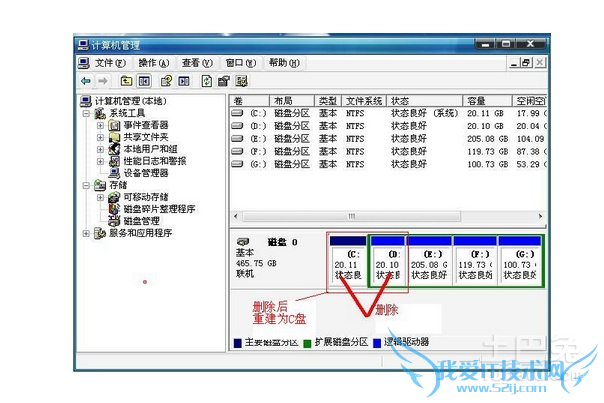
Task: Open the 查看(V) menu
Action: click(x=197, y=63)
